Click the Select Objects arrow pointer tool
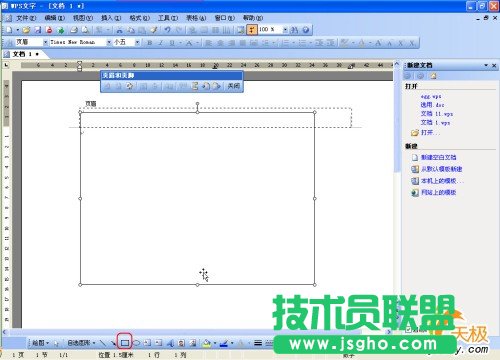Screen dimensions: 500x360 point(56,343)
